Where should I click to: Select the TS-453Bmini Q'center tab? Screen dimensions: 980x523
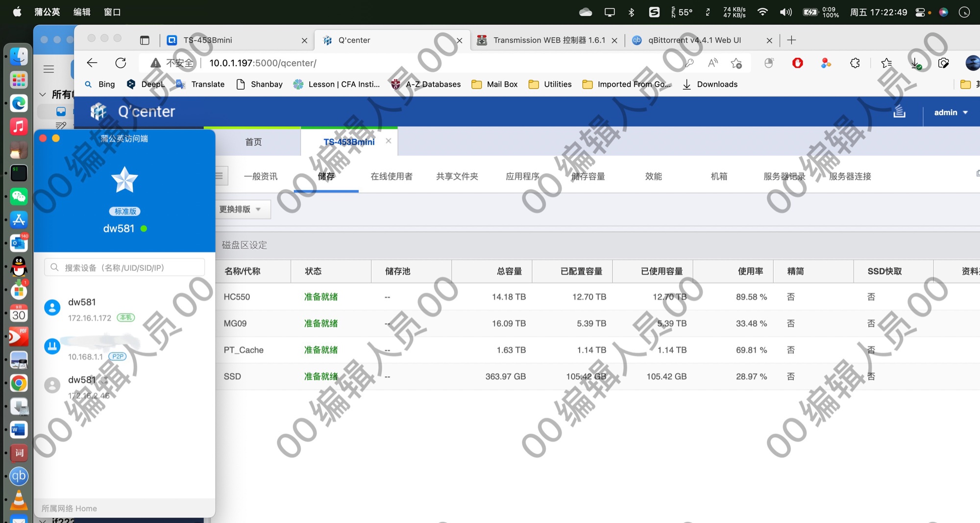[x=349, y=142]
